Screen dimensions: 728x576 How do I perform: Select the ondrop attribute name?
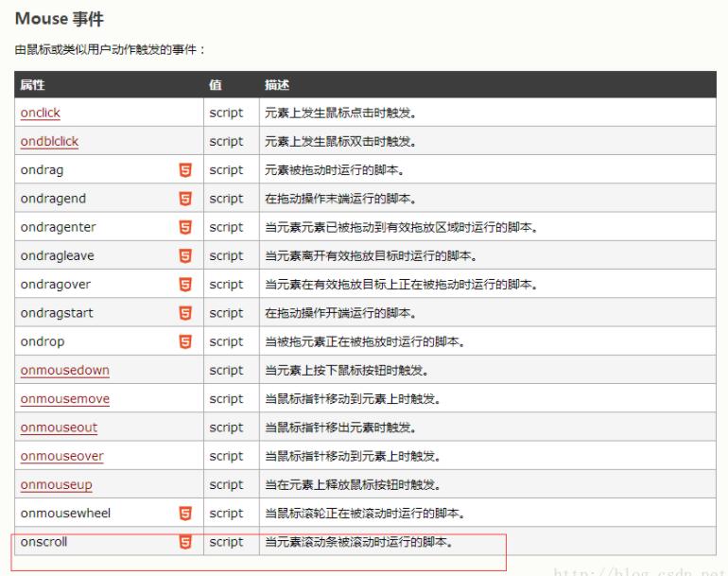click(x=43, y=342)
